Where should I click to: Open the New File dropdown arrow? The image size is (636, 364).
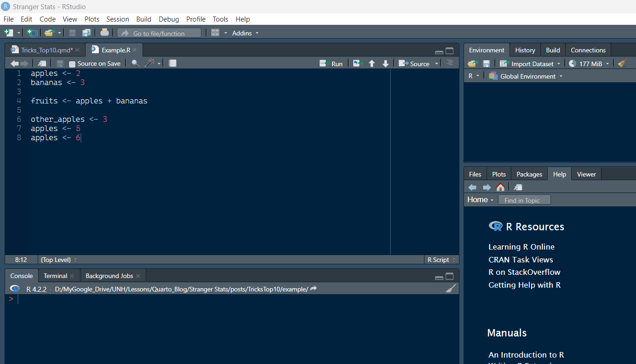click(x=19, y=33)
